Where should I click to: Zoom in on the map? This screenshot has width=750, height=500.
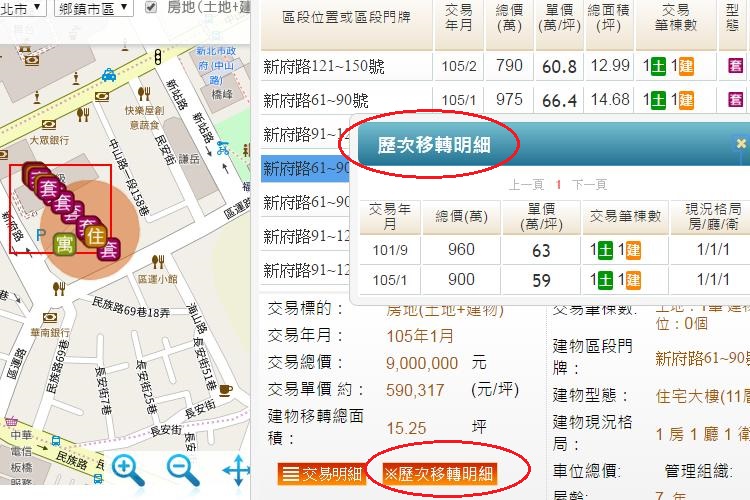(128, 470)
